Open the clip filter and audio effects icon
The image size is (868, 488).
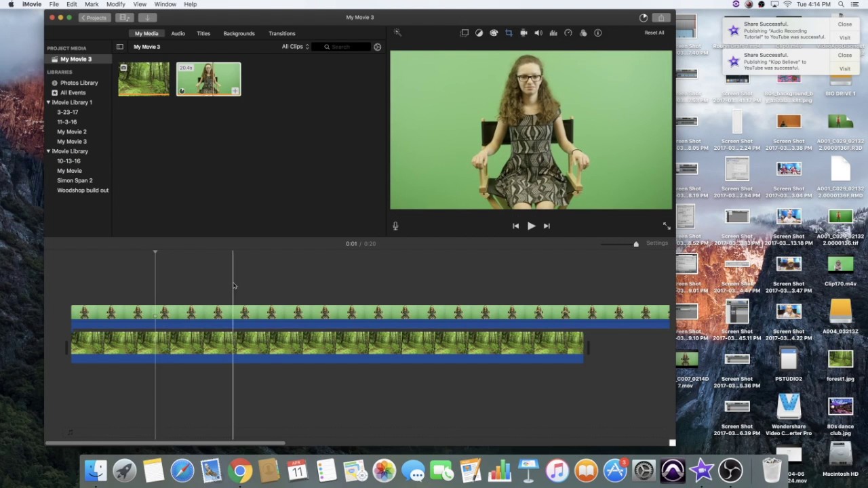click(x=583, y=33)
